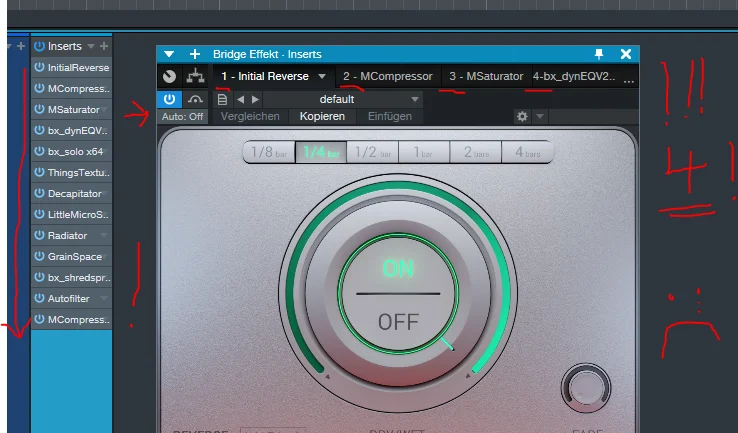Select 1/4 bar length
The height and width of the screenshot is (433, 738).
point(321,152)
